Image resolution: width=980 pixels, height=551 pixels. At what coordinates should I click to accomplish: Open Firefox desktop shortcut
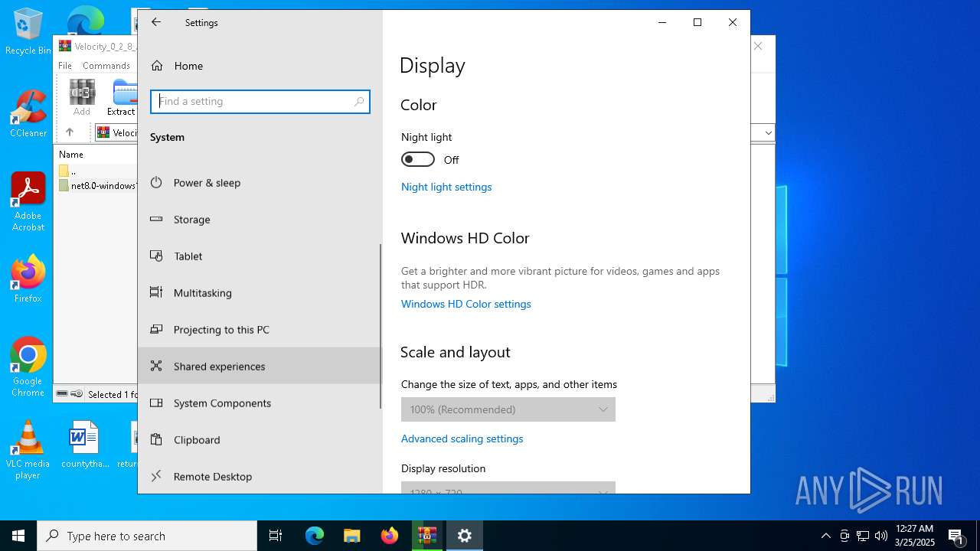pyautogui.click(x=28, y=279)
